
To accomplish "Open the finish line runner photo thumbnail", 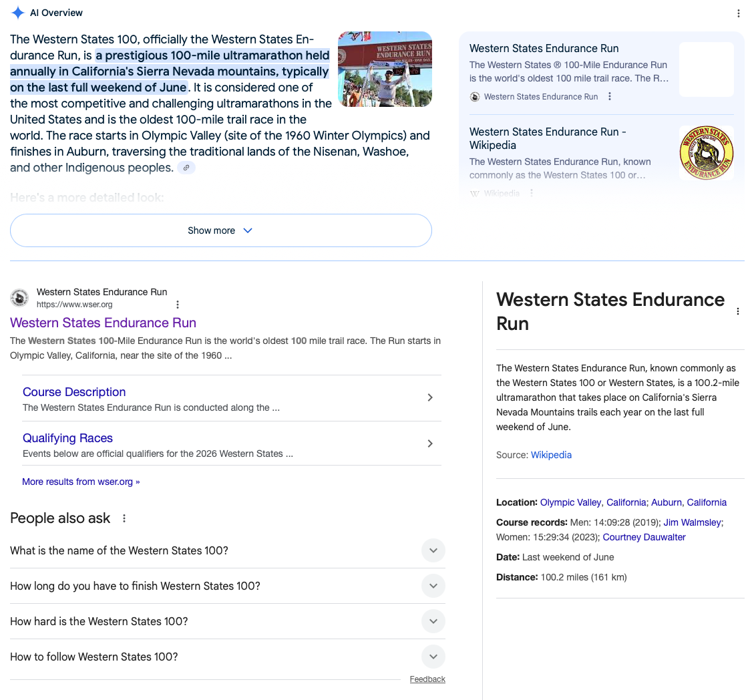I will pos(385,69).
